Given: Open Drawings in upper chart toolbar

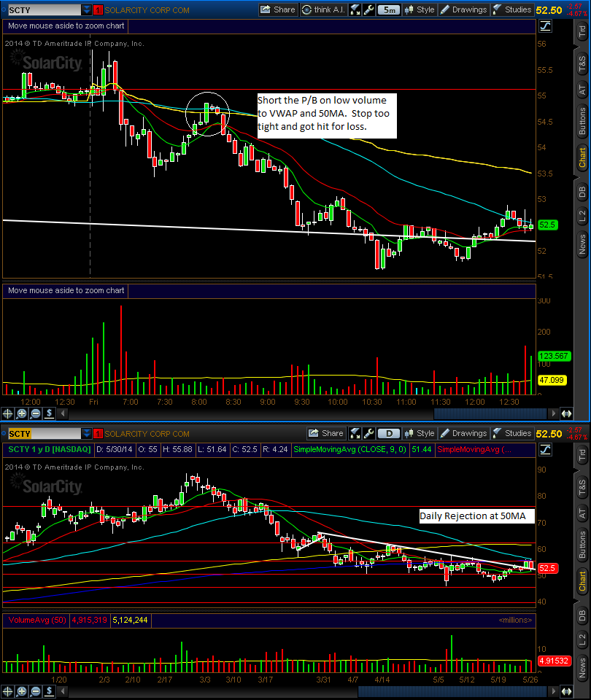Looking at the screenshot, I should click(x=464, y=9).
